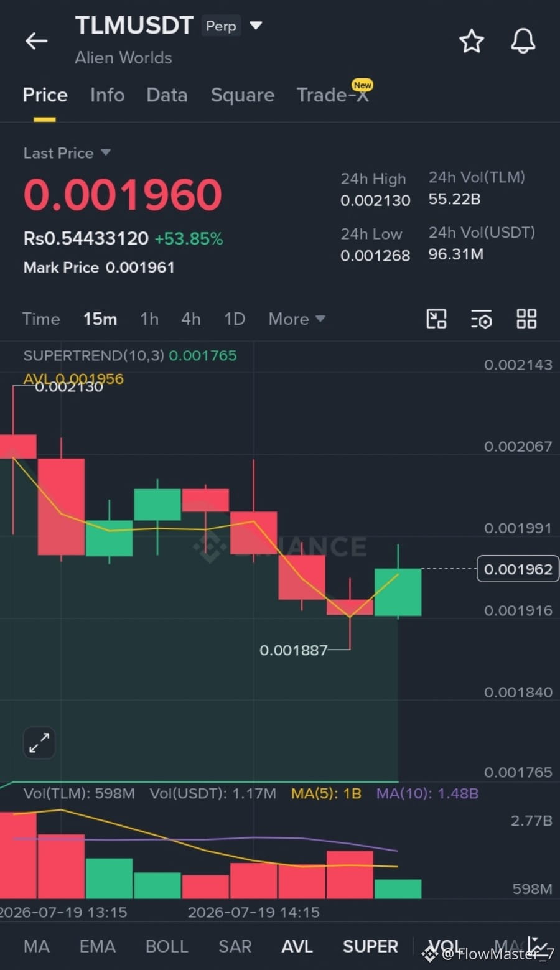Viewport: 560px width, 970px height.
Task: Open the chart drawing tools icon
Action: click(436, 319)
